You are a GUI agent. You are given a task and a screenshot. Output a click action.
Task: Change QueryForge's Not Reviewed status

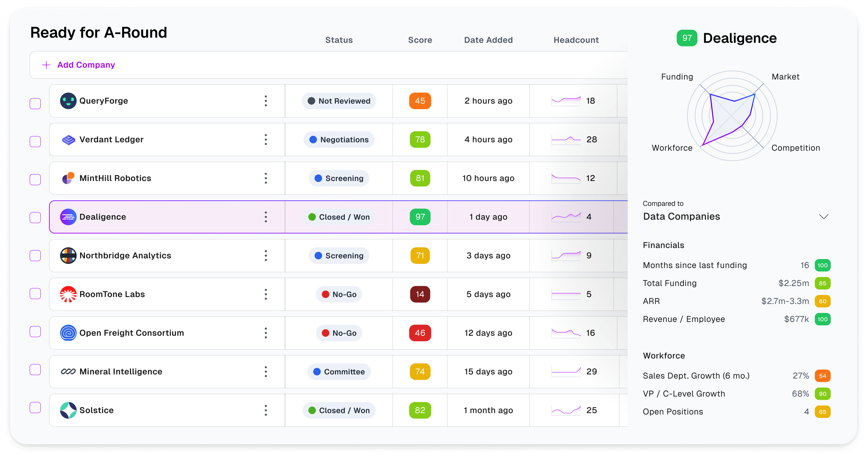[339, 101]
